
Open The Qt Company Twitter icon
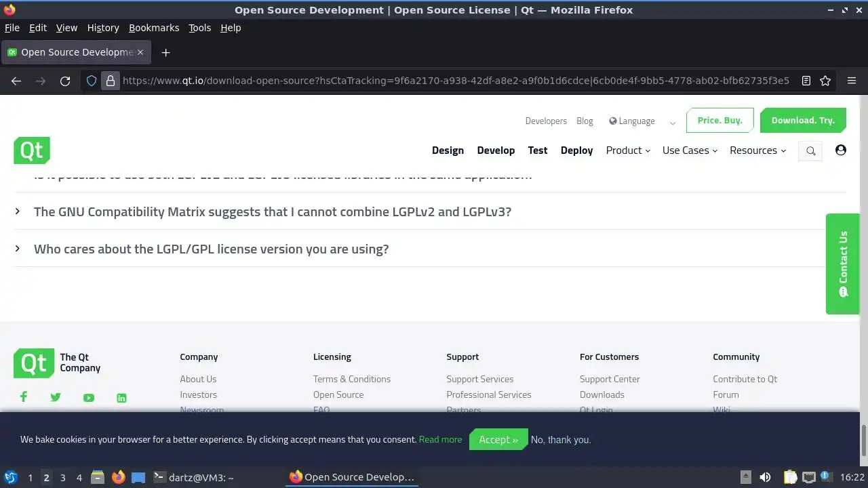pos(56,397)
